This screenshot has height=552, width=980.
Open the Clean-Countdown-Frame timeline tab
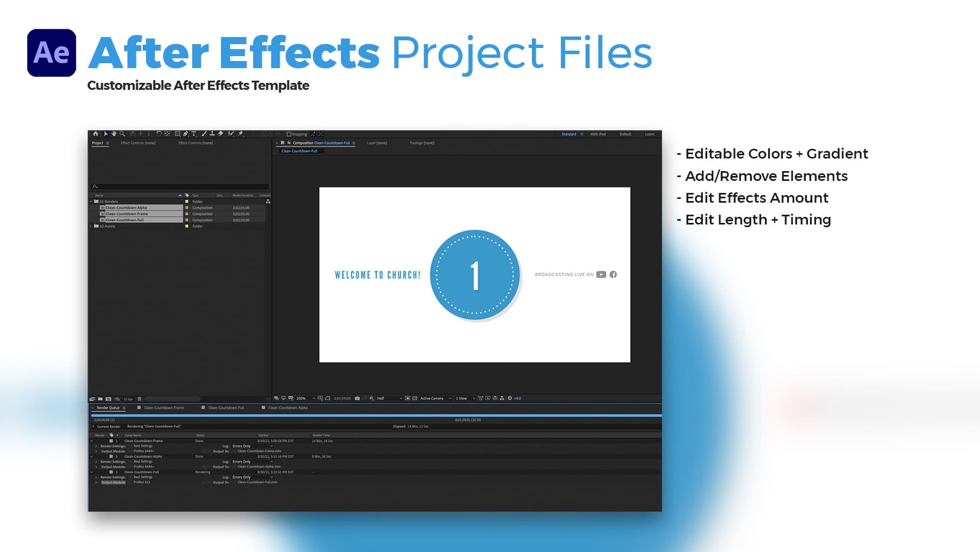point(164,408)
